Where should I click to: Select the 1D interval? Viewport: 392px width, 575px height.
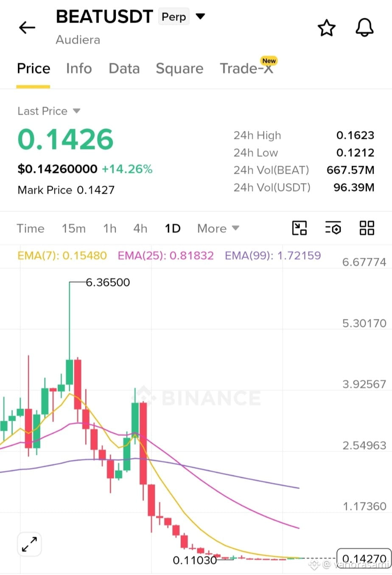[x=173, y=228]
